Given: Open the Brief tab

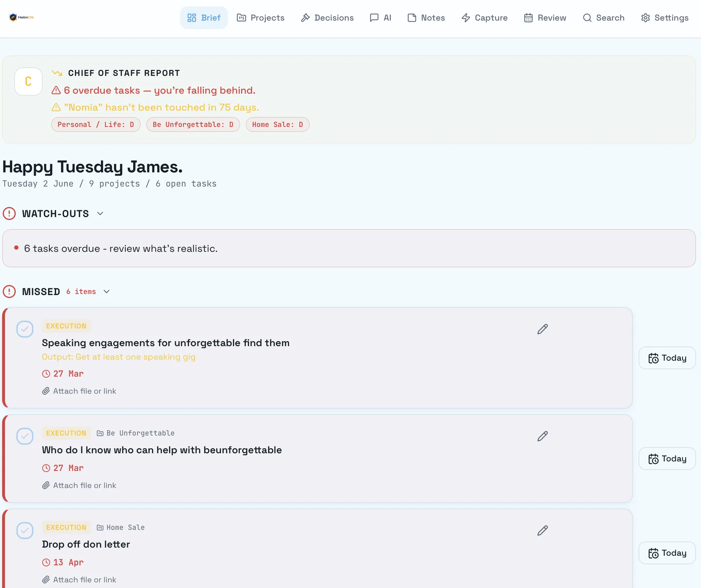Looking at the screenshot, I should click(x=204, y=18).
